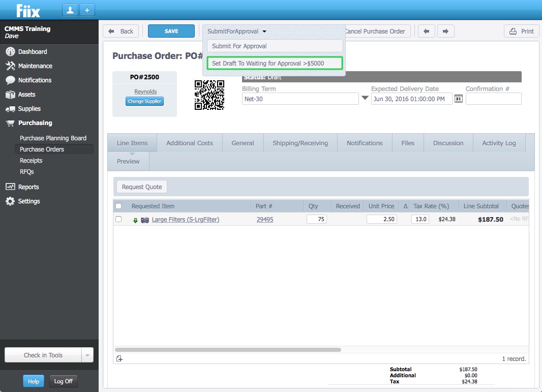Switch to Additional Costs tab
The height and width of the screenshot is (392, 542).
[190, 143]
